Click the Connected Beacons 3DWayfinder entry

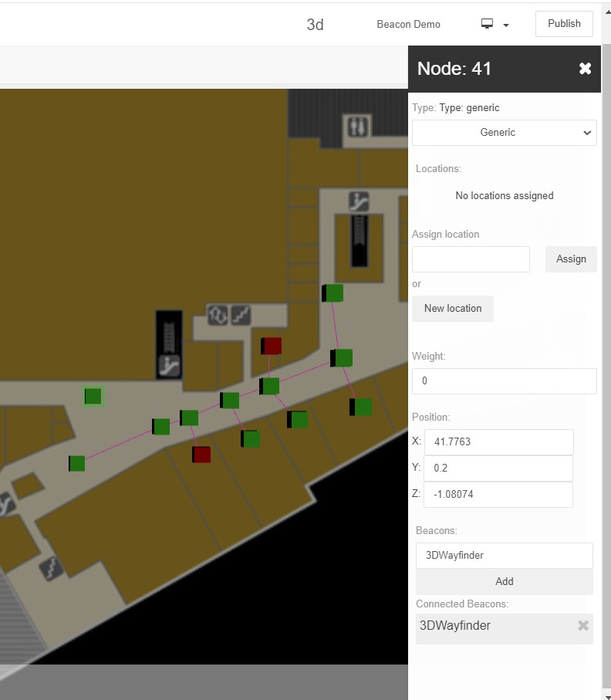click(505, 628)
